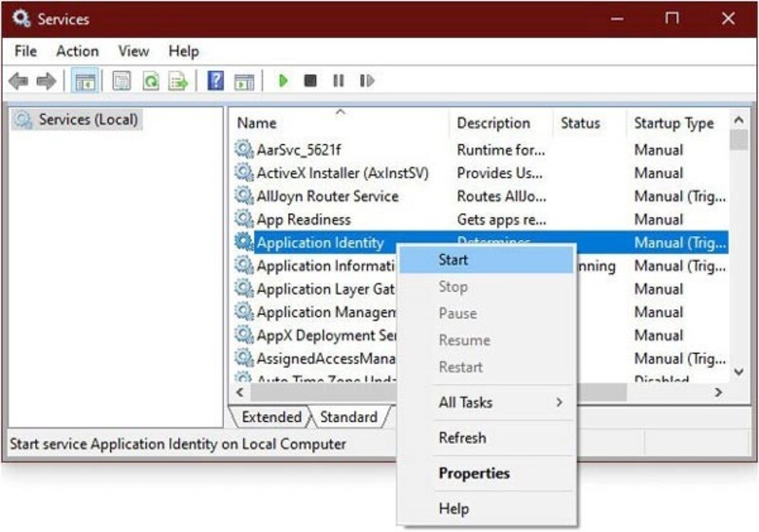Sort by Description column header
Viewport: 759px width, 532px height.
point(501,123)
